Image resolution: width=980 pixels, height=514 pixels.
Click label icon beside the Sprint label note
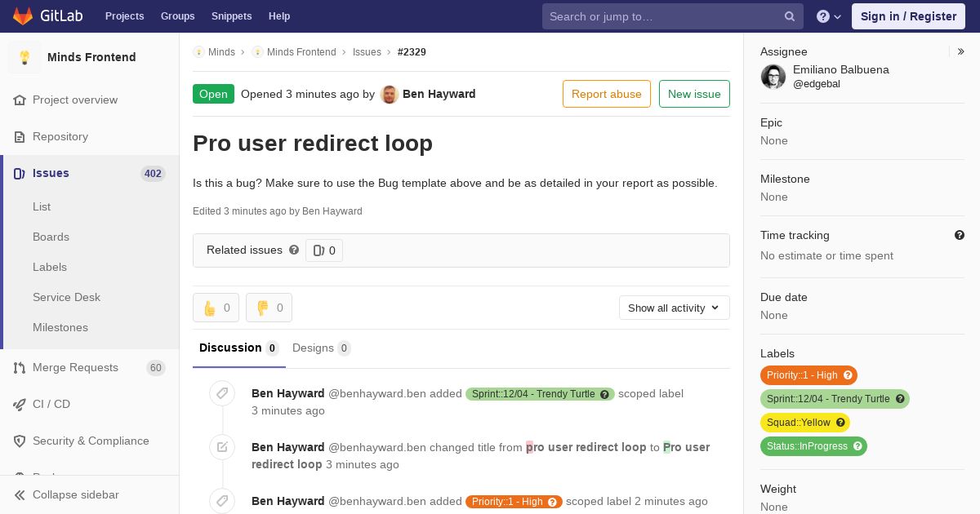[222, 393]
